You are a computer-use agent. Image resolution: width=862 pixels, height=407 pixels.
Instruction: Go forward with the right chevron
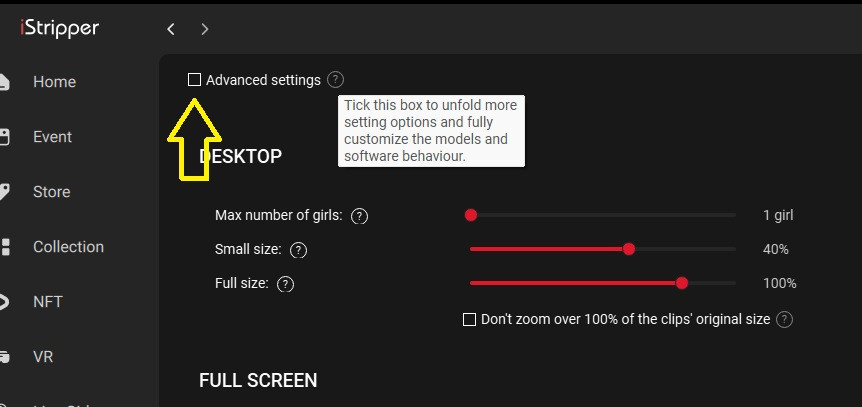click(x=205, y=29)
